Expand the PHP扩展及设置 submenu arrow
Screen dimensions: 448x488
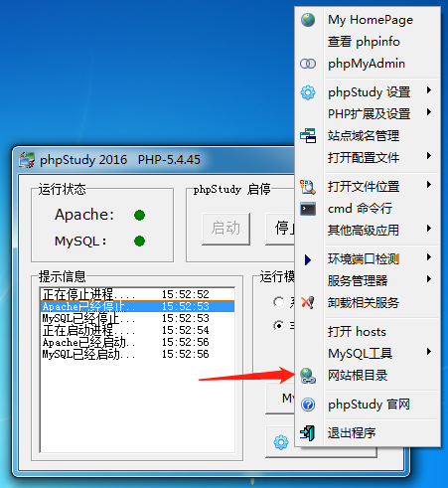coord(429,112)
